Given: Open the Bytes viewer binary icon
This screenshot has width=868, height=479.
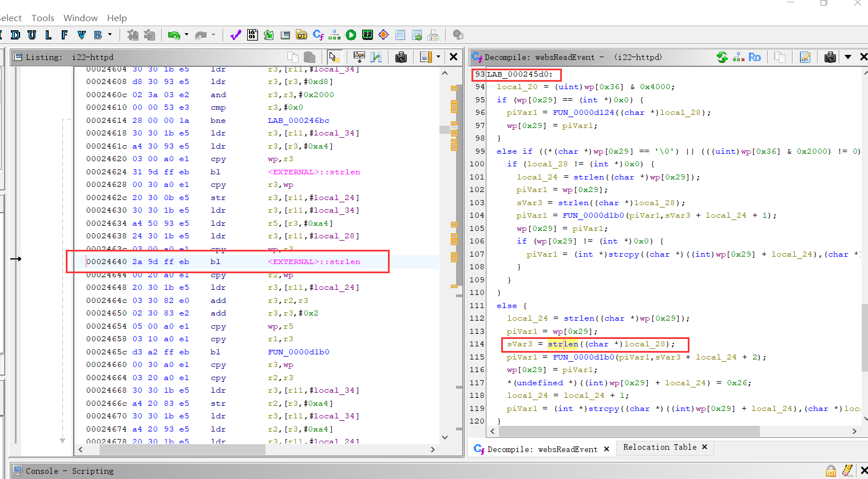Looking at the screenshot, I should [252, 35].
